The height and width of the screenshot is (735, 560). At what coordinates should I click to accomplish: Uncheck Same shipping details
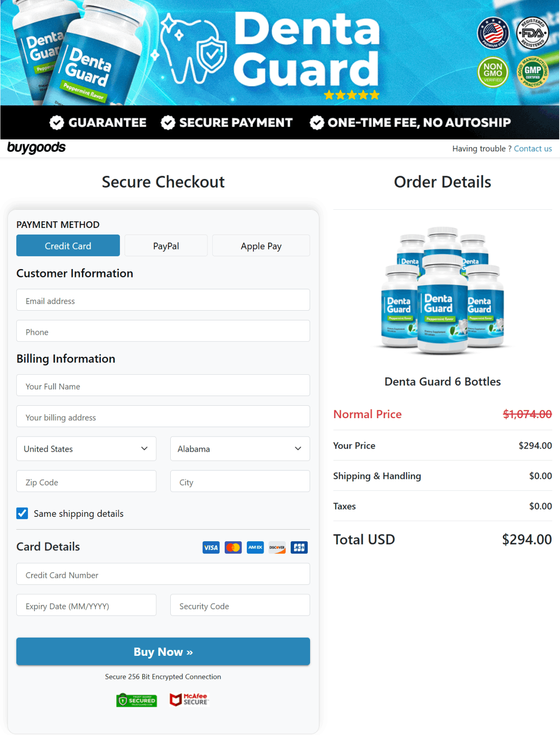point(22,513)
